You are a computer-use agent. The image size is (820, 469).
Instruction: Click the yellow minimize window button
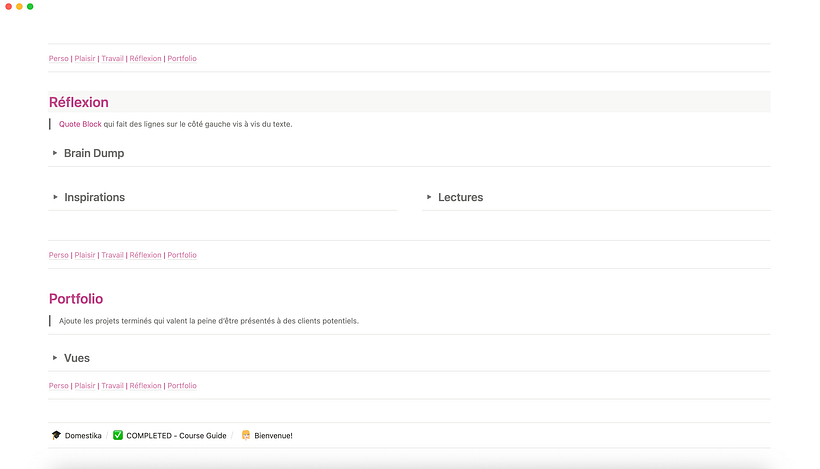coord(19,7)
